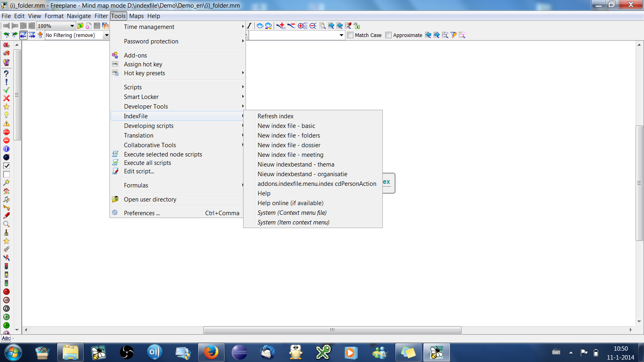Select the red stop sign node icon
This screenshot has height=362, width=644.
[6, 132]
